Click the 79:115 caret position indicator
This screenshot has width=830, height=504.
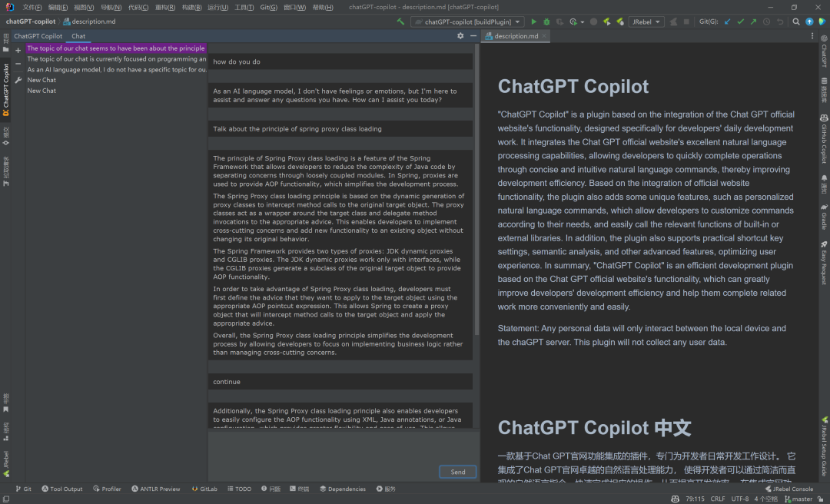click(x=695, y=499)
